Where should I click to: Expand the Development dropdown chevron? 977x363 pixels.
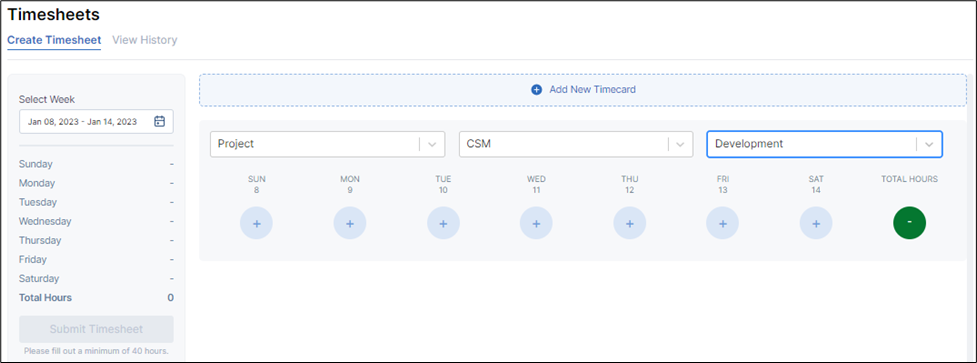[x=929, y=144]
